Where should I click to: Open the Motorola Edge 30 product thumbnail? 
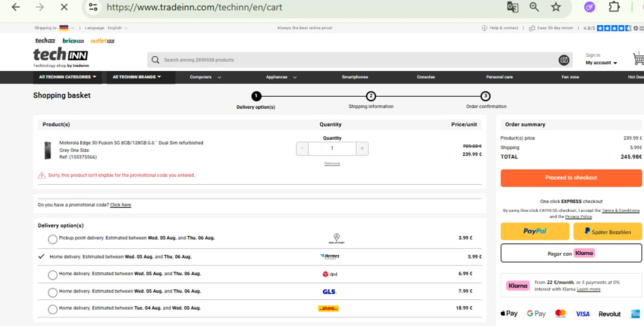coord(48,150)
